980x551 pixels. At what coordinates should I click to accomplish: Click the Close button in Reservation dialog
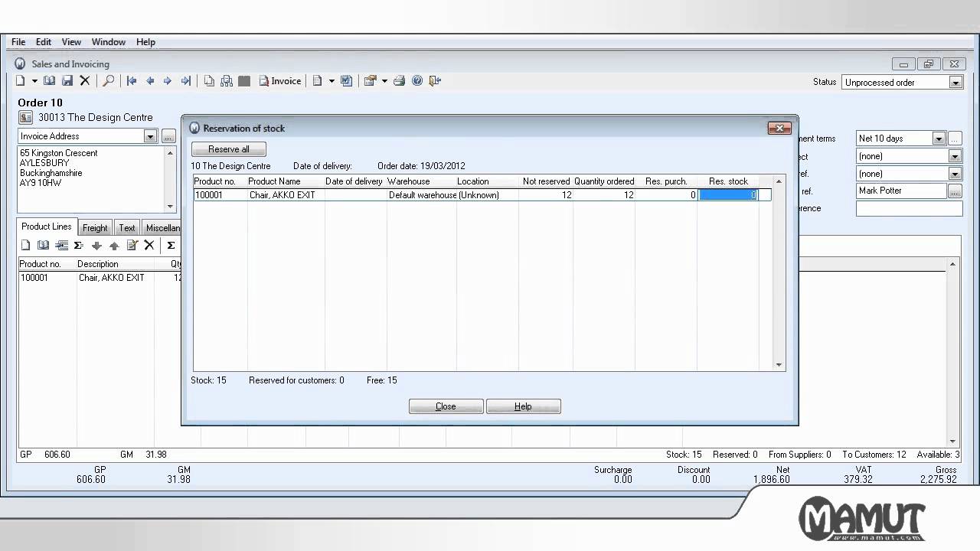[446, 406]
